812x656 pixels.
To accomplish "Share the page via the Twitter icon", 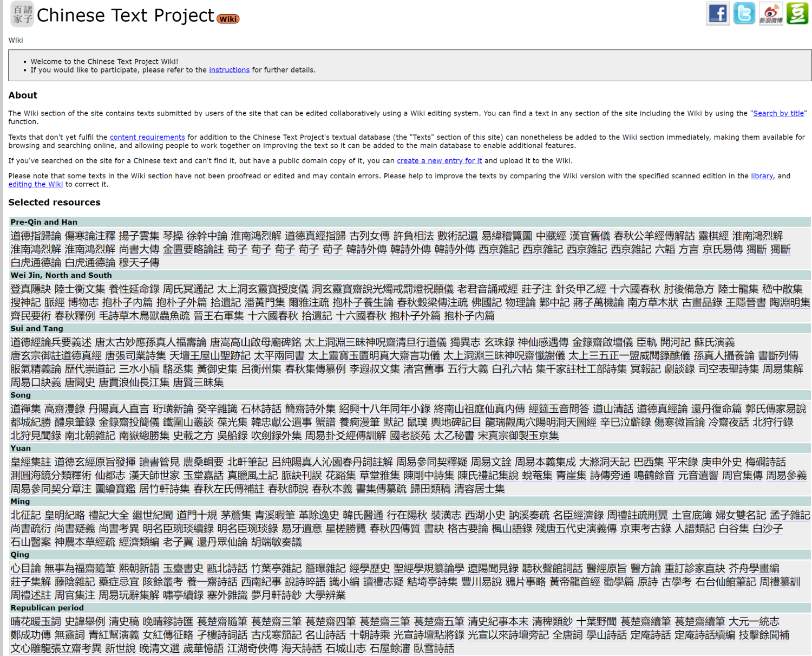I will tap(744, 14).
